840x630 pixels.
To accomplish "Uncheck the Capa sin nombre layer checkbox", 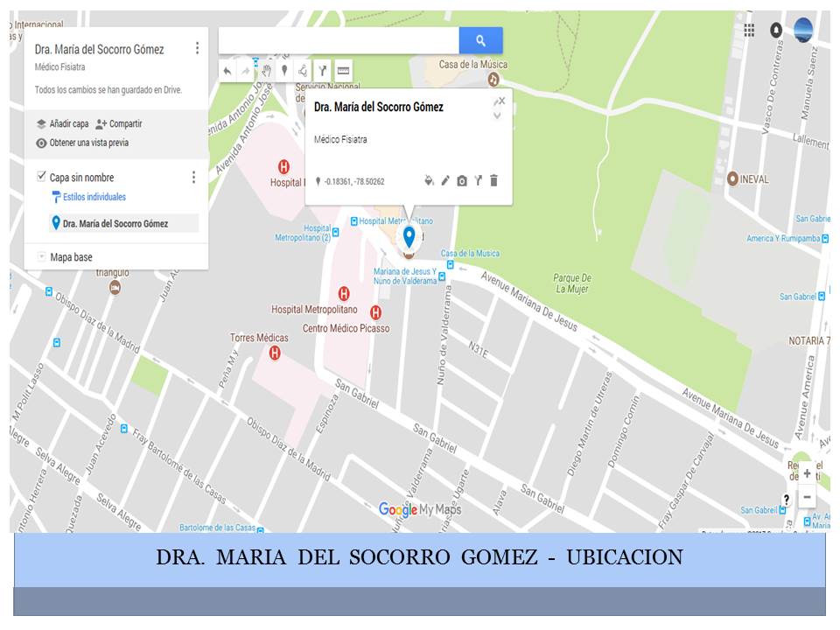I will [41, 177].
